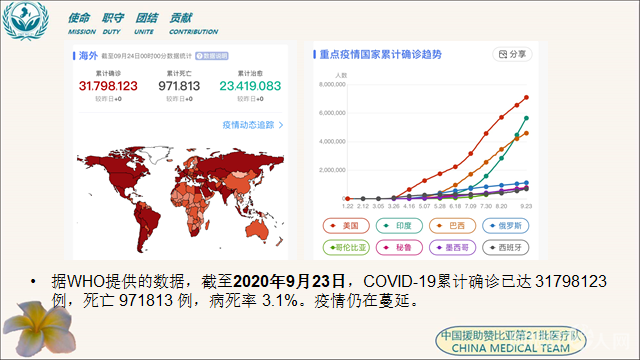Click the world epidemic map

click(180, 199)
